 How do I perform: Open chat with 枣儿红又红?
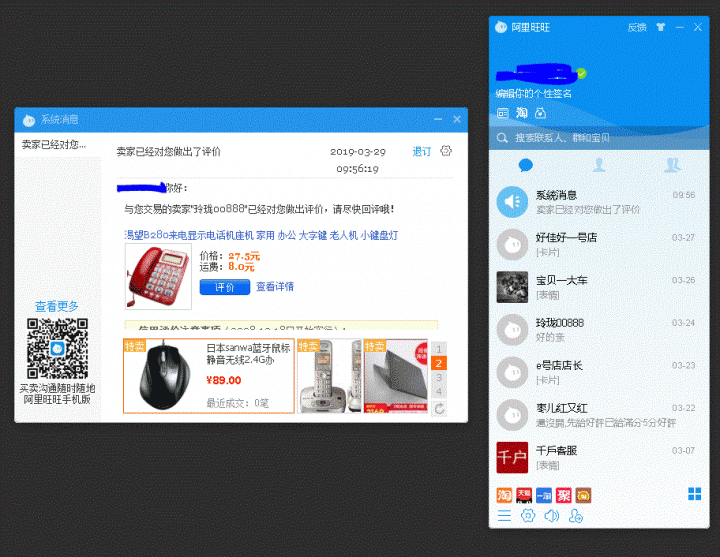pos(599,415)
